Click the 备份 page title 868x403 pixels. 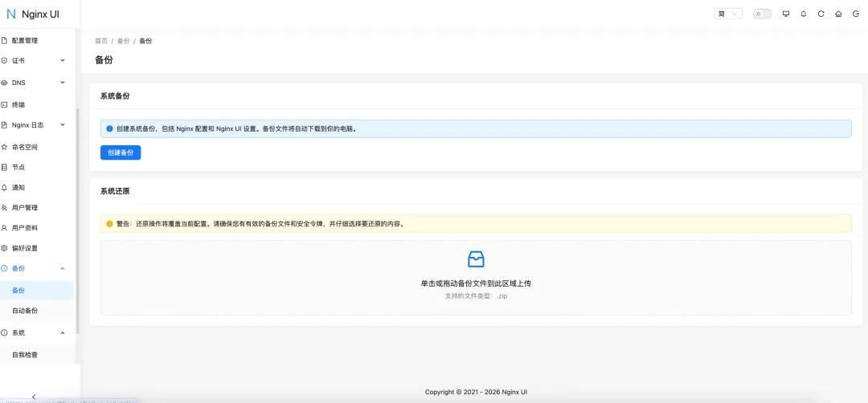coord(104,59)
